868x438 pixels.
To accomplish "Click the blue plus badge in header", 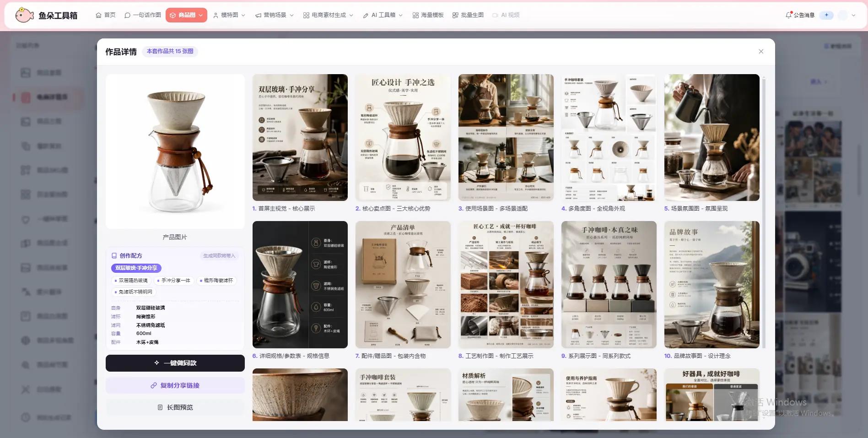I will (x=826, y=15).
